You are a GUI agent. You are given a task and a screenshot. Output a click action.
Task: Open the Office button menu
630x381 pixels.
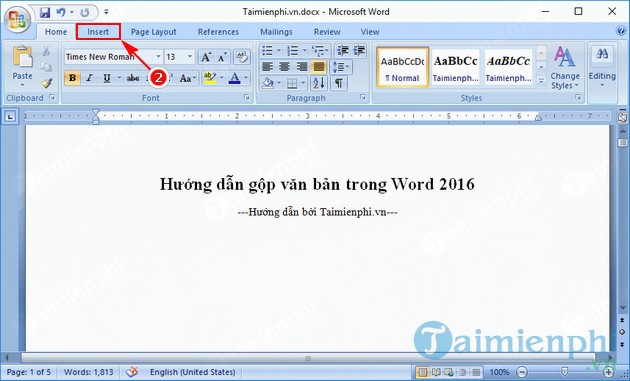pos(17,18)
